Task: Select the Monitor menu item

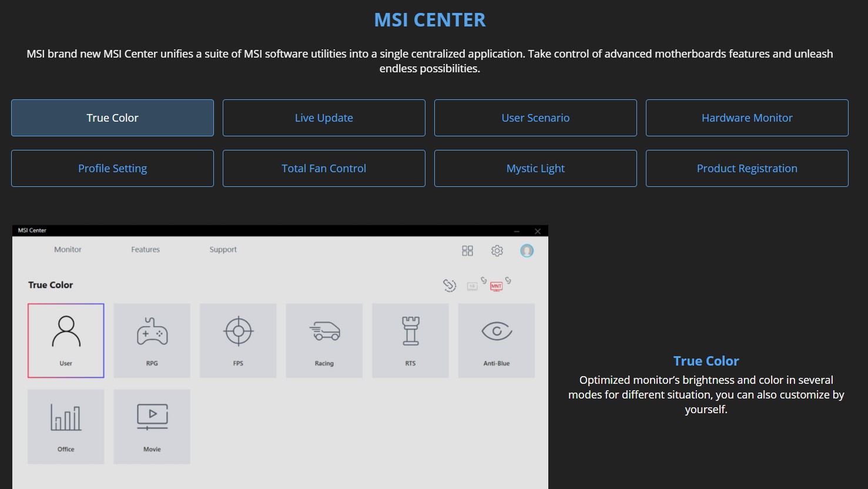Action: click(67, 249)
